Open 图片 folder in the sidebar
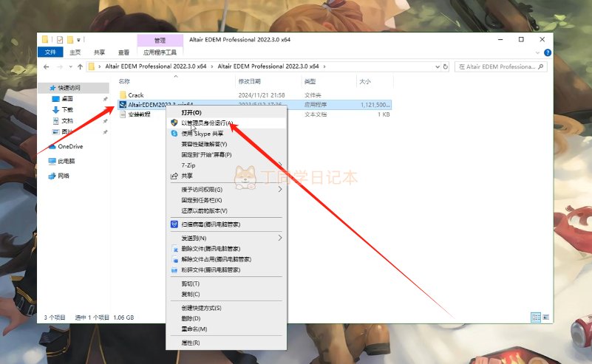This screenshot has height=364, width=592. [67, 131]
